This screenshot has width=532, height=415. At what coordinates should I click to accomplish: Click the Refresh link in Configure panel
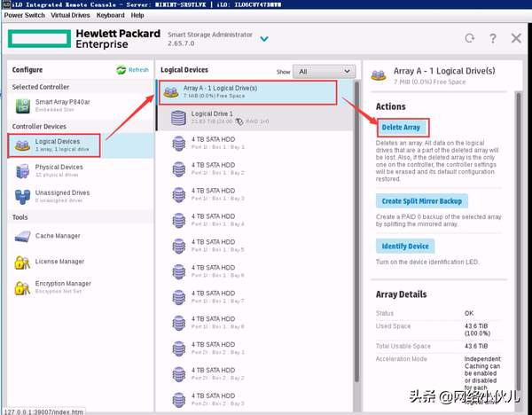133,70
